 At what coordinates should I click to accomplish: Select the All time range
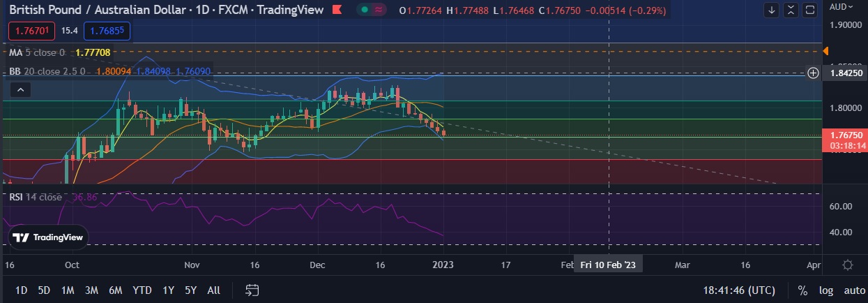tap(214, 290)
